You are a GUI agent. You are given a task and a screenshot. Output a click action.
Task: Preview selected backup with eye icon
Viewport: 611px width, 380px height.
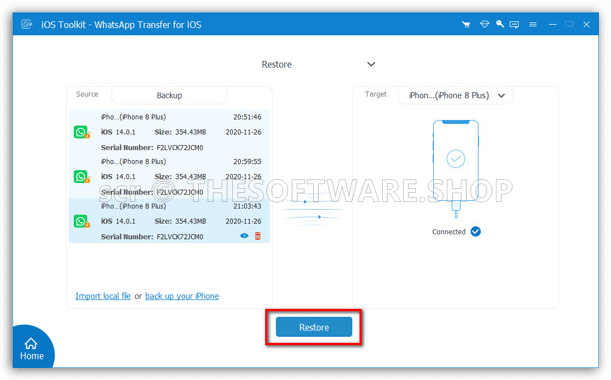(244, 236)
